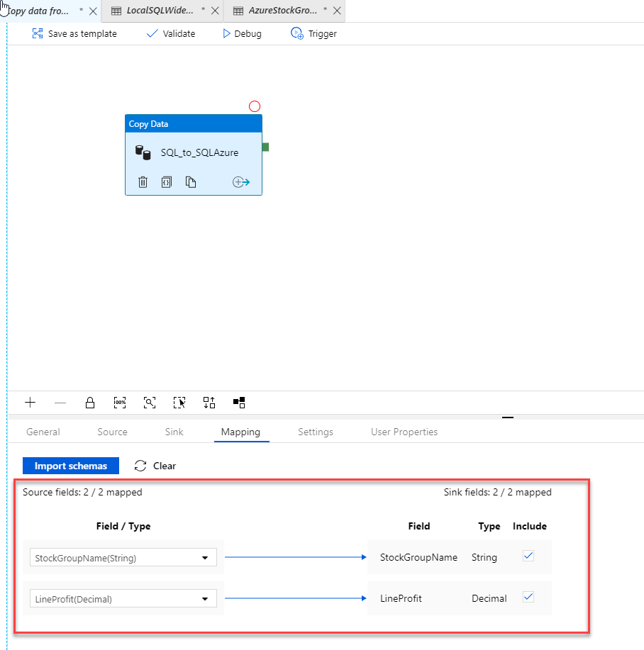Open LineProfit(Decimal) source dropdown

click(123, 598)
